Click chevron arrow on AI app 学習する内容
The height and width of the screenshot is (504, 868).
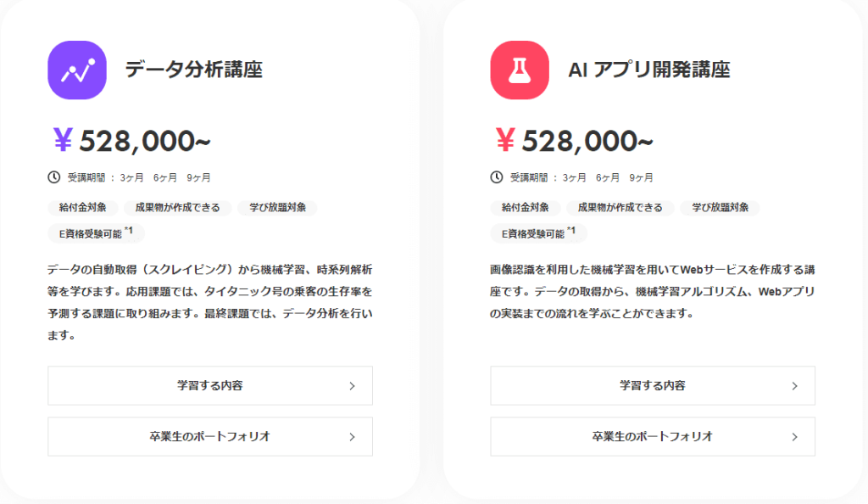point(794,386)
